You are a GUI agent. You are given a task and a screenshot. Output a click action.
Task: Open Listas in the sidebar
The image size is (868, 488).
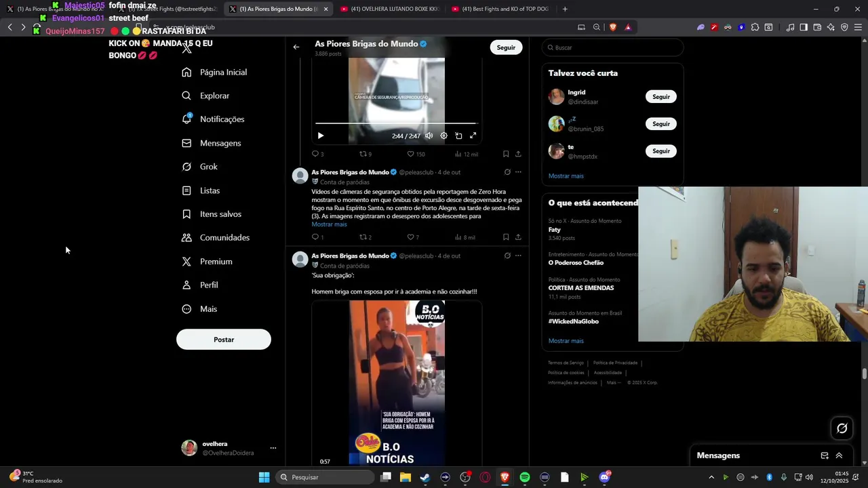(x=201, y=190)
